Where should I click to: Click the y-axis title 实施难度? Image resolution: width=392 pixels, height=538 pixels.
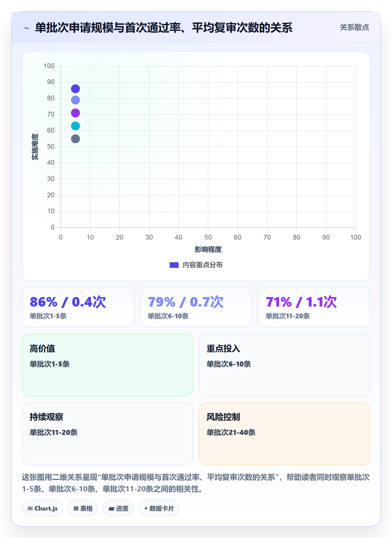pos(35,147)
